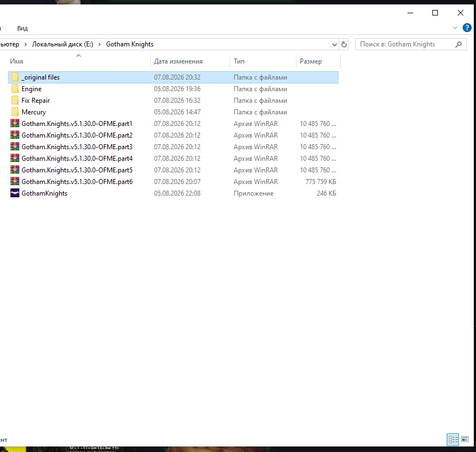The height and width of the screenshot is (452, 476).
Task: Select the Mercury folder icon
Action: (x=15, y=112)
